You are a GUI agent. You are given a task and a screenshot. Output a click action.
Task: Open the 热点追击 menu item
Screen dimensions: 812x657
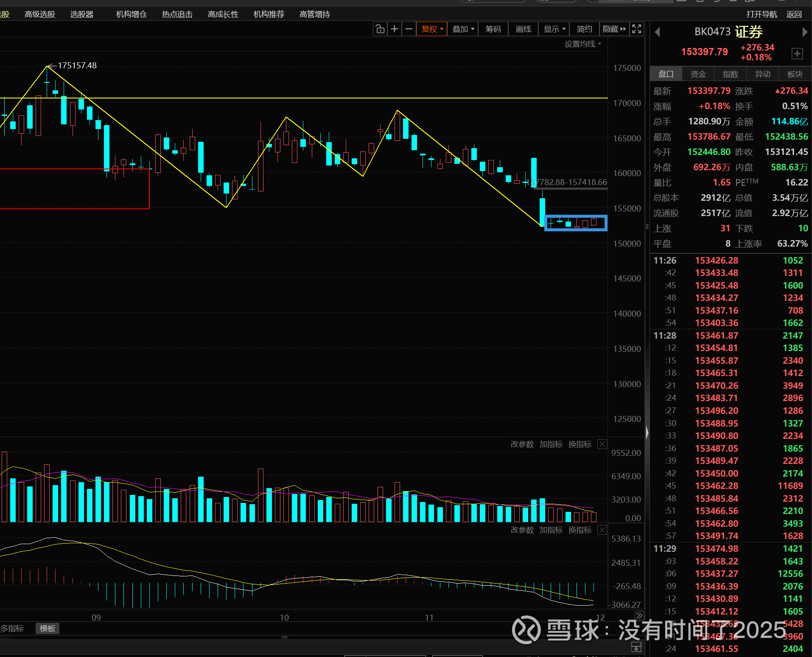point(177,14)
